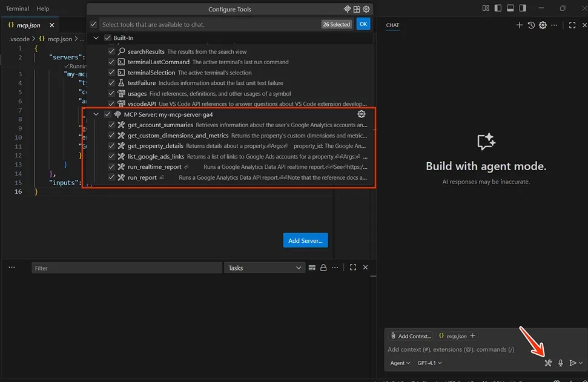Toggle the output scroll lock icon

tap(323, 268)
